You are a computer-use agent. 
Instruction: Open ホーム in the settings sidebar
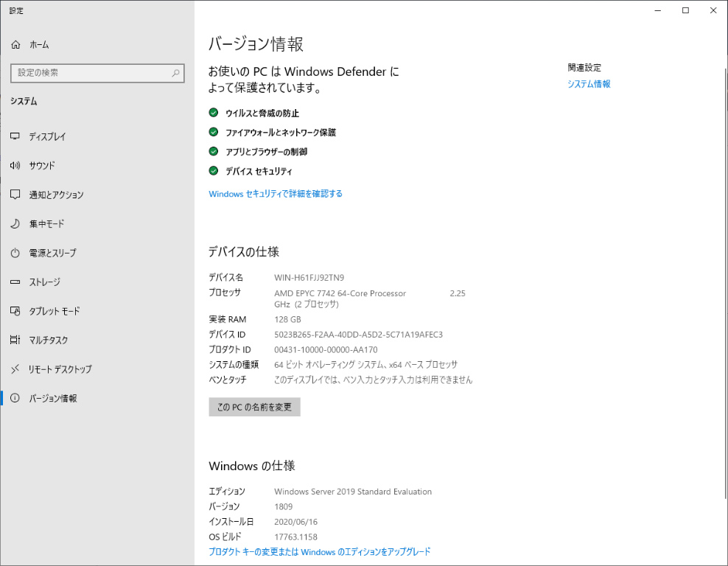(97, 44)
